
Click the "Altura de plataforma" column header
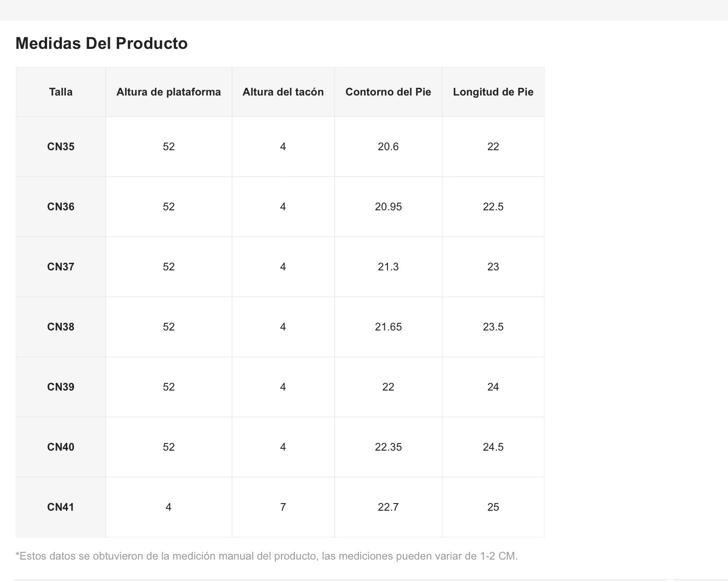click(168, 92)
